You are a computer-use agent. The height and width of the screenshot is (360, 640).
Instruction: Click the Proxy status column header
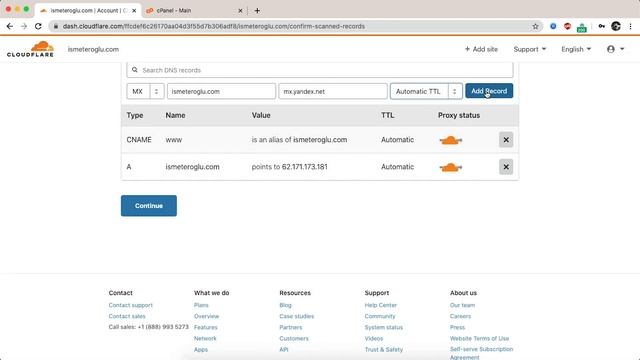[x=459, y=115]
